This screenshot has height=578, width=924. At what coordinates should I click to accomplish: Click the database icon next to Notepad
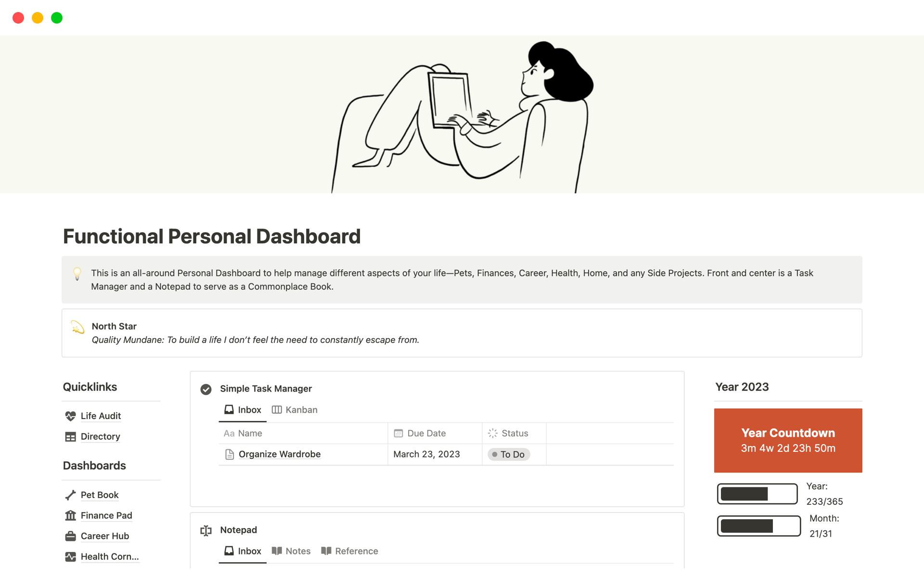coord(206,530)
